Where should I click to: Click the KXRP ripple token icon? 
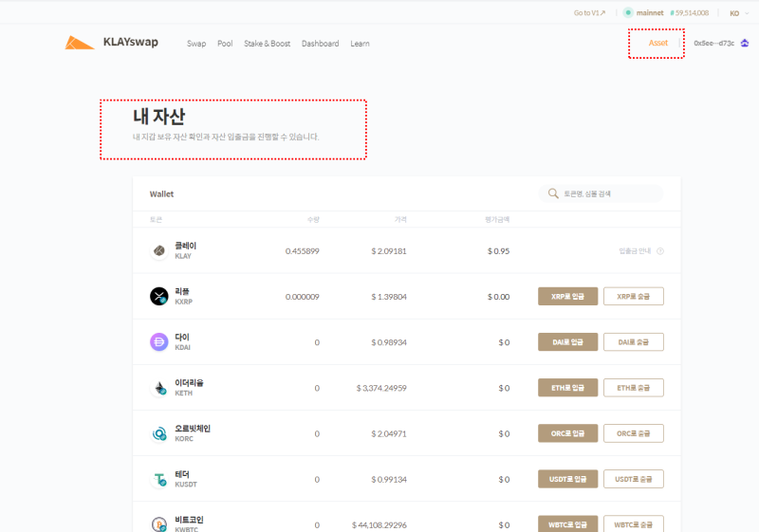[x=158, y=296]
